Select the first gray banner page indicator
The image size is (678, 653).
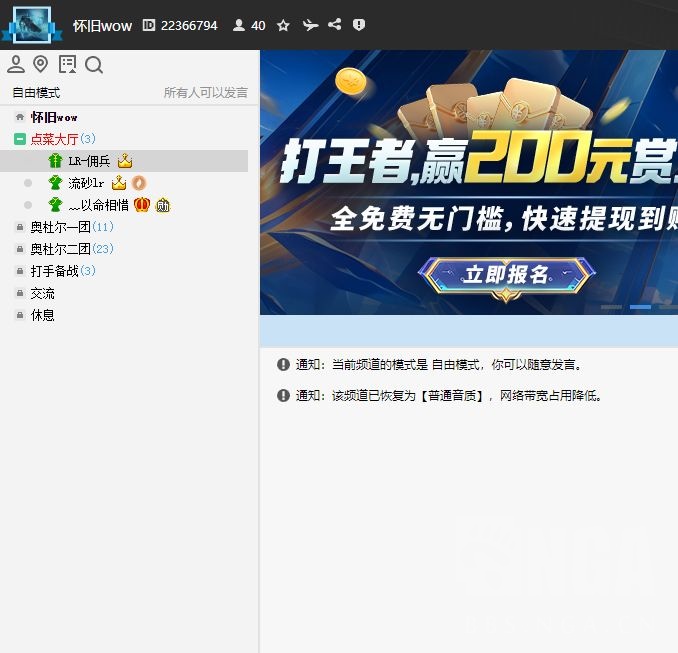coord(611,307)
